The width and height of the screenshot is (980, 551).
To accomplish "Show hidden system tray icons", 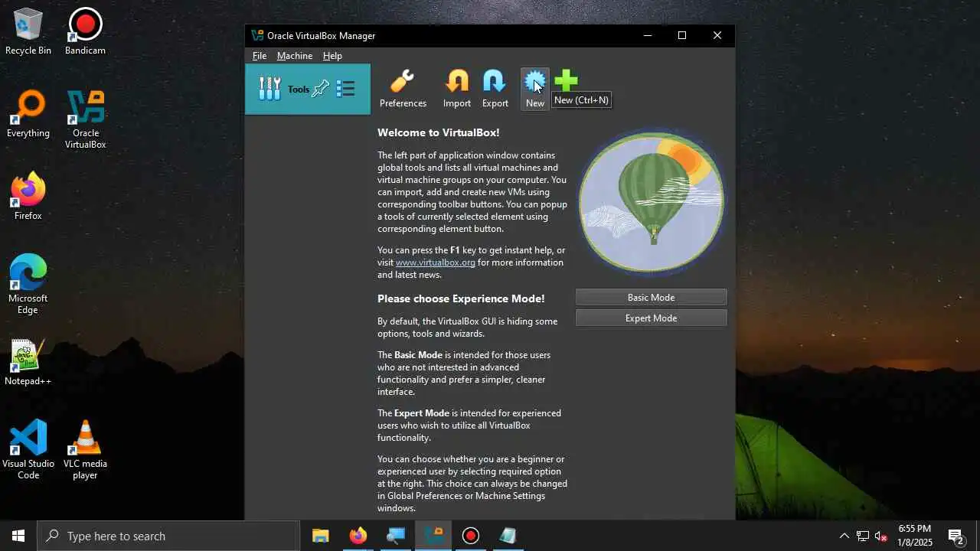I will tap(844, 536).
